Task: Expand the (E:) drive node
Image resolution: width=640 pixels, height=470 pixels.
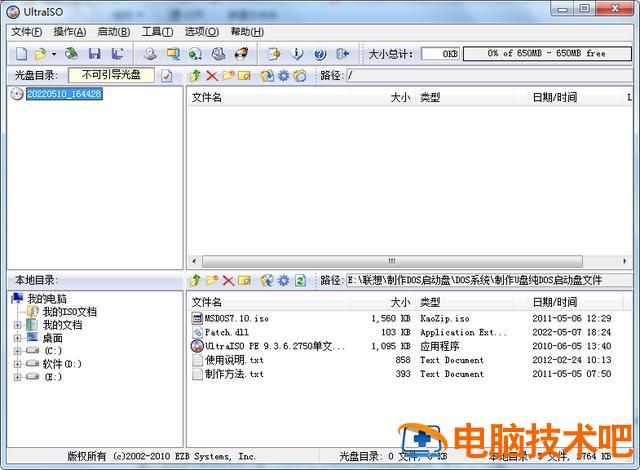Action: tap(17, 377)
